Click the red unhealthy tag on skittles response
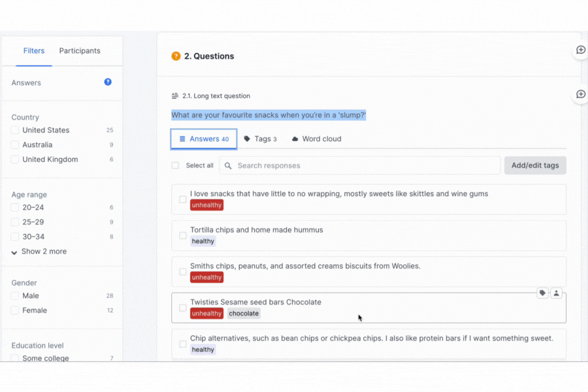Viewport: 588px width, 392px height. point(207,205)
